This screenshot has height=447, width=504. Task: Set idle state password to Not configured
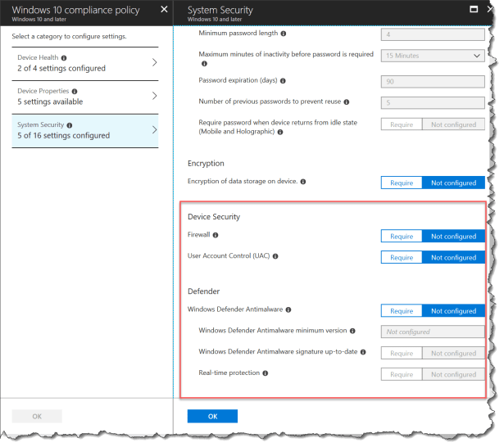point(453,124)
